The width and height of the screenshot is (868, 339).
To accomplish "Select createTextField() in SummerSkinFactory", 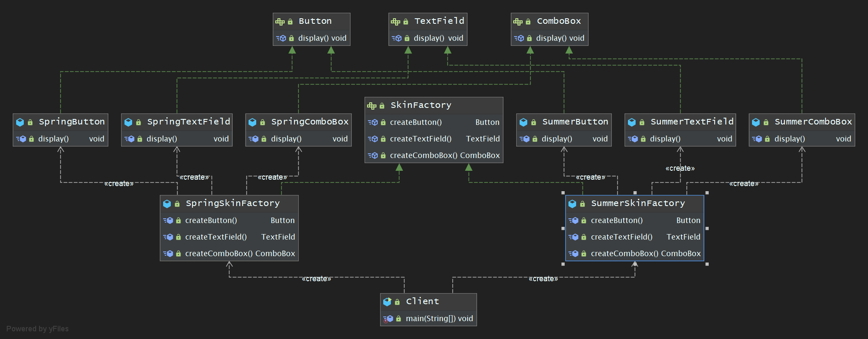I will point(621,237).
